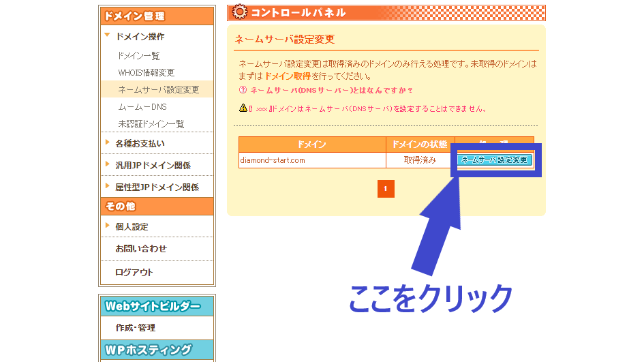Click the ドメインの状態 column header

tap(420, 145)
